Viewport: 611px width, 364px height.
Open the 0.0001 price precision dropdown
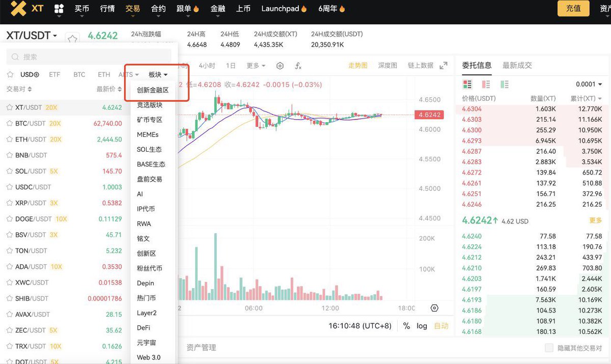pyautogui.click(x=589, y=84)
